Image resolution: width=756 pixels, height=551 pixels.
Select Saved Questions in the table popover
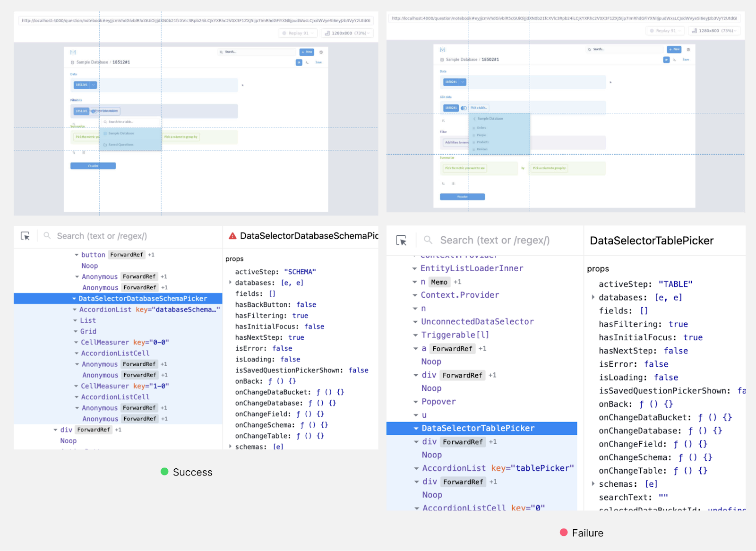click(x=130, y=145)
